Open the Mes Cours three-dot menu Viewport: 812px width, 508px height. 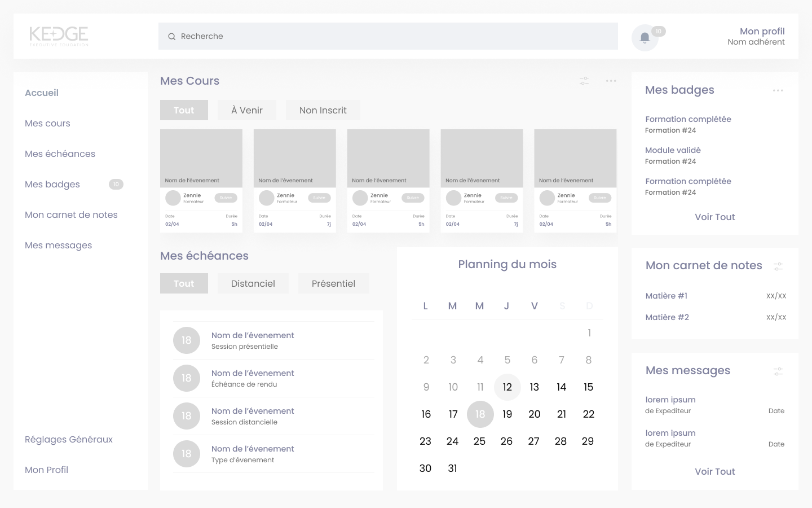[611, 81]
